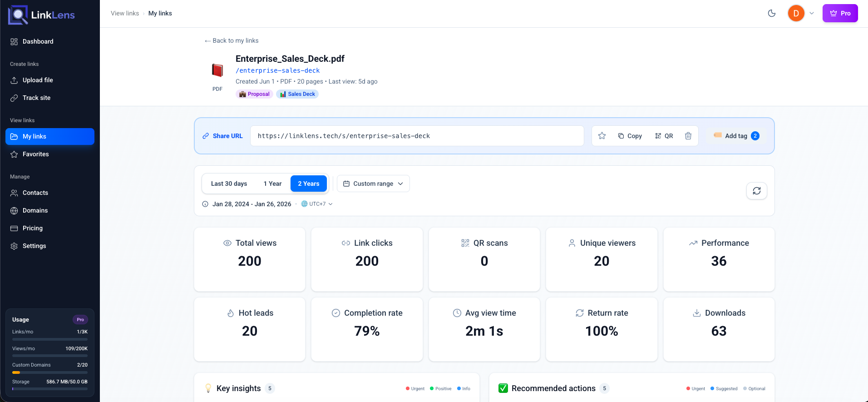Open Upload file in sidebar
The width and height of the screenshot is (868, 402).
tap(50, 80)
